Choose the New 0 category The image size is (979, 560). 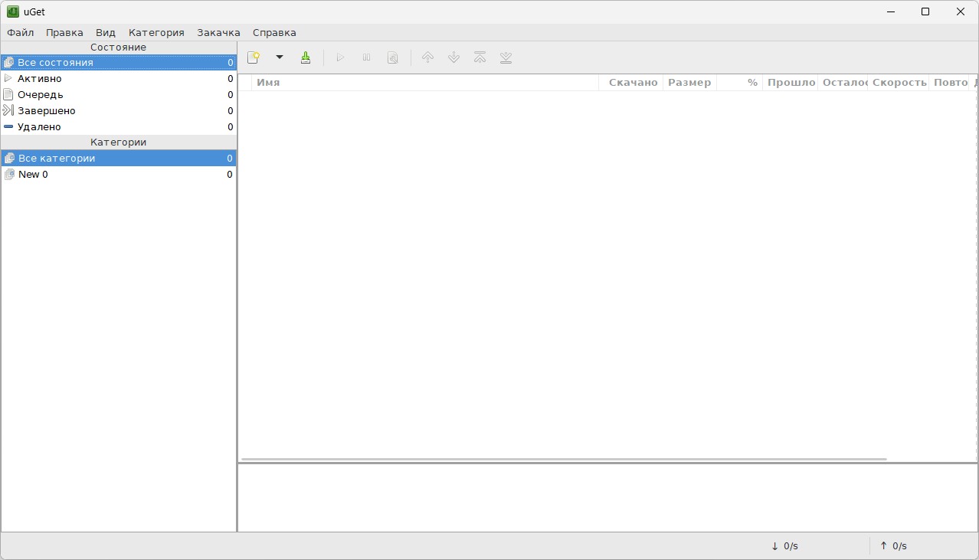119,175
